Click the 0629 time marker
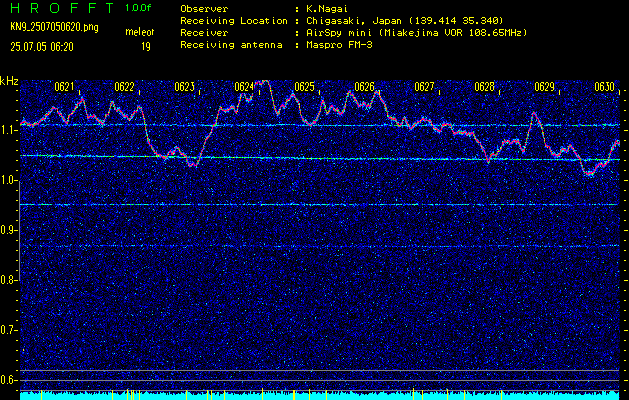This screenshot has height=400, width=629. (x=544, y=87)
